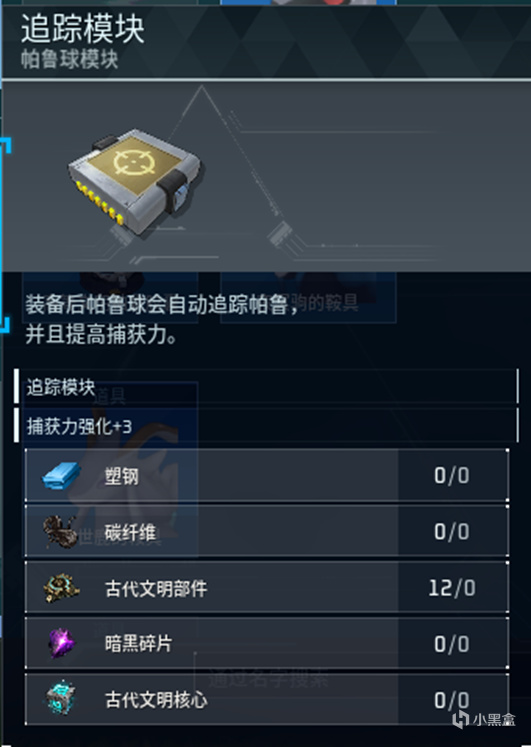
Task: Click the carbon fiber material icon
Action: point(60,531)
